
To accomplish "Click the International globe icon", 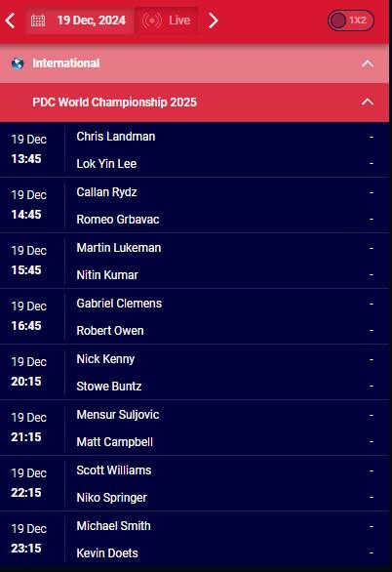I will pyautogui.click(x=18, y=63).
